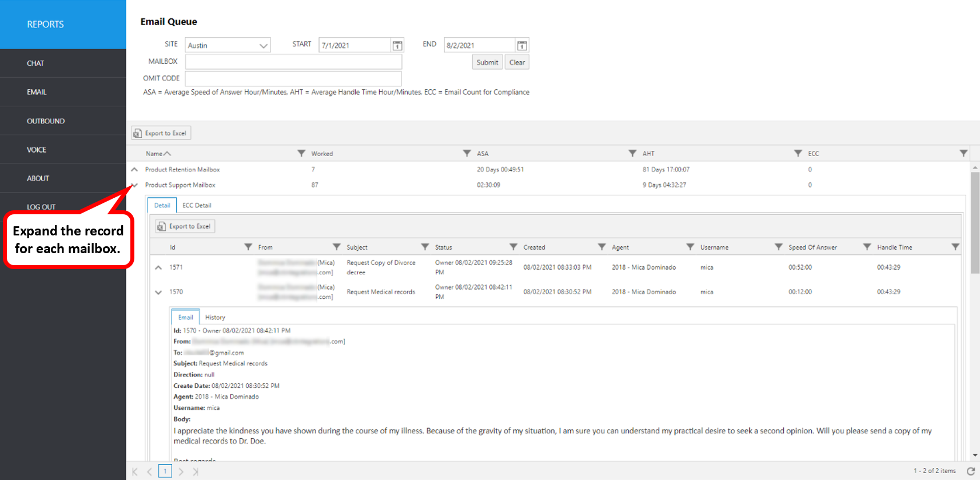Viewport: 980px width, 480px height.
Task: Click the REPORTS header in sidebar
Action: point(63,25)
